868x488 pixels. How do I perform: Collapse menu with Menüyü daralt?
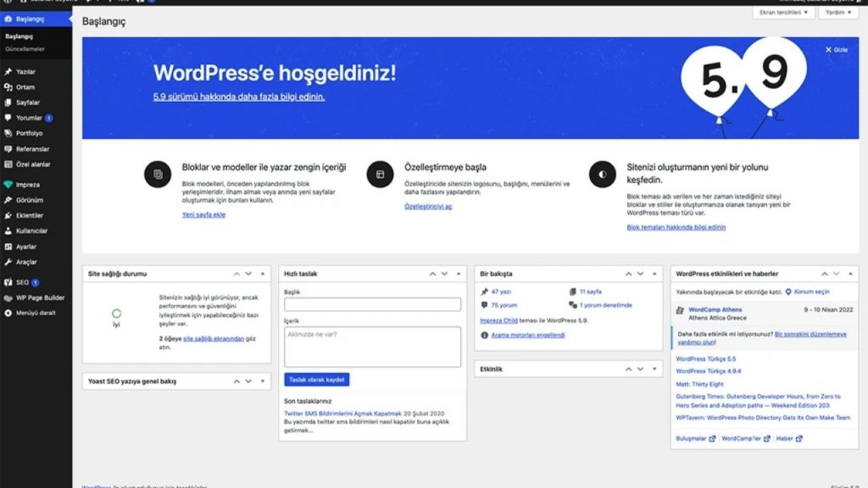tap(36, 313)
